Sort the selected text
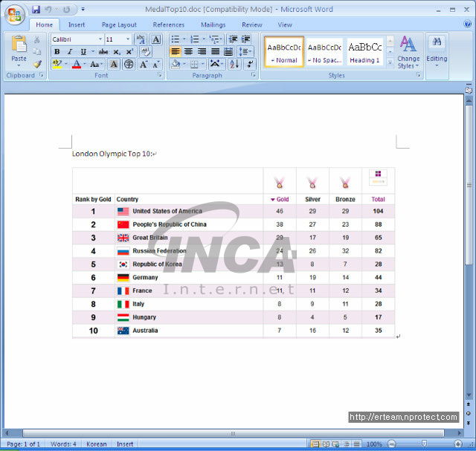The width and height of the screenshot is (476, 451). tap(235, 65)
